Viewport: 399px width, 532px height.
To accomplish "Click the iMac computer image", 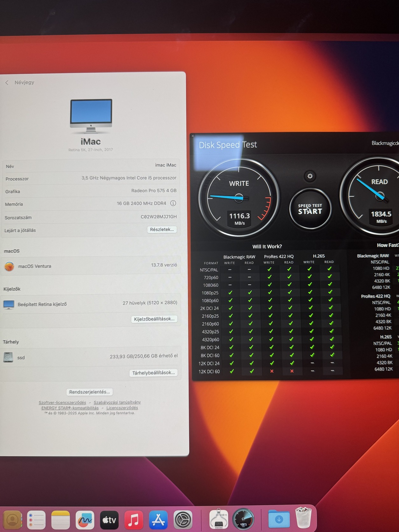I will pos(91,116).
